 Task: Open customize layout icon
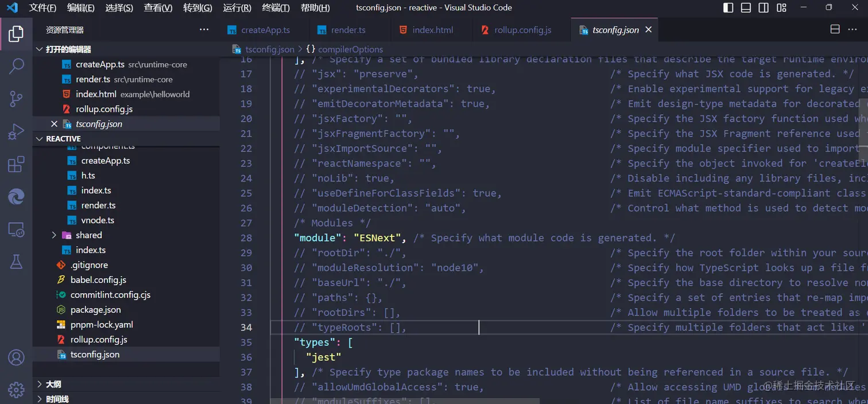(x=781, y=7)
